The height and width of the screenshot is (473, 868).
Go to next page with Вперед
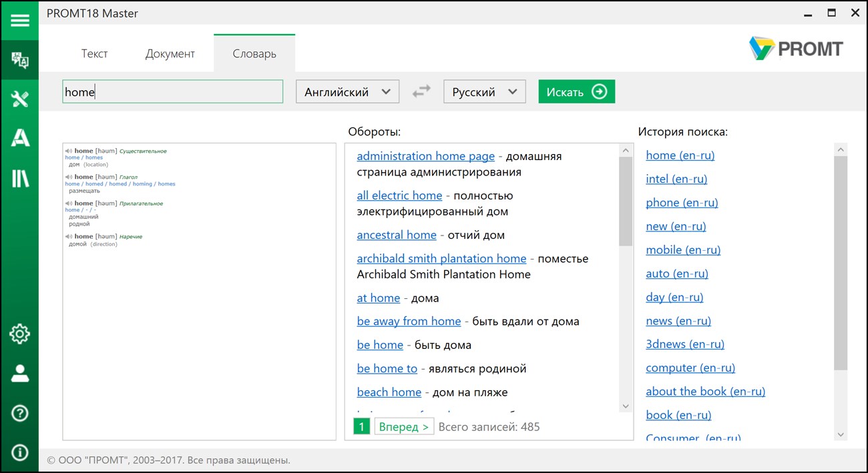pyautogui.click(x=404, y=426)
